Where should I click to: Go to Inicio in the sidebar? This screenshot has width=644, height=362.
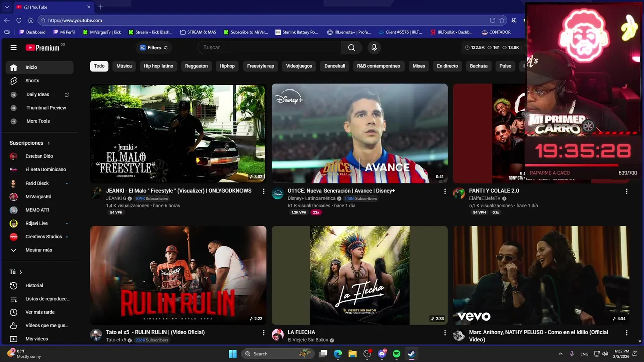(39, 67)
